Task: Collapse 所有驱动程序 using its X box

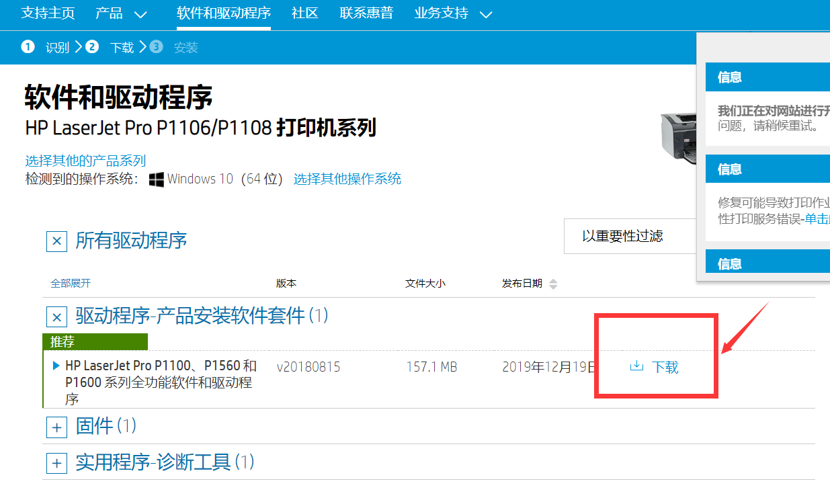Action: point(56,241)
